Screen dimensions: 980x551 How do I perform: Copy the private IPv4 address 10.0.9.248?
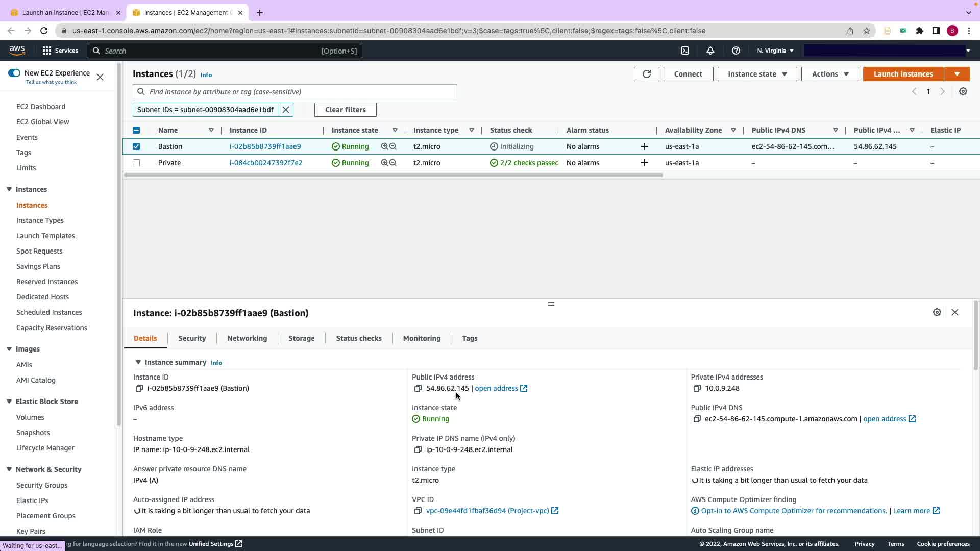click(697, 388)
